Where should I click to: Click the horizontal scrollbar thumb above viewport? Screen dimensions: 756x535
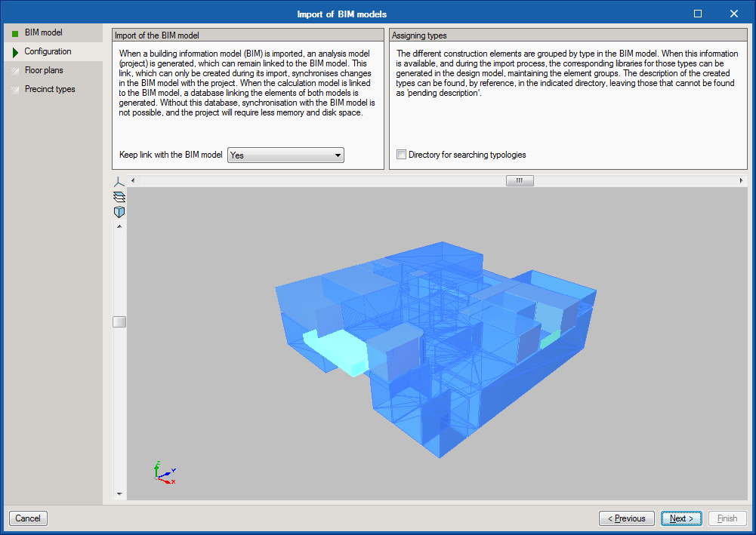point(520,181)
